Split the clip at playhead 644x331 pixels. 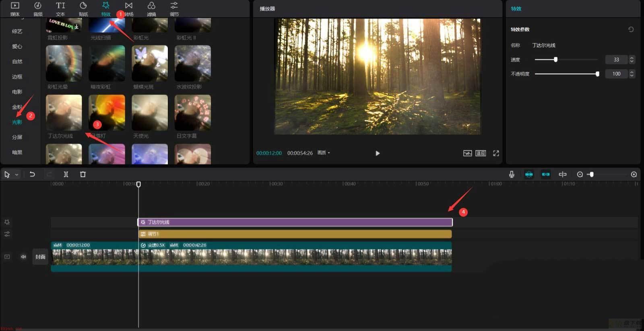pyautogui.click(x=66, y=174)
